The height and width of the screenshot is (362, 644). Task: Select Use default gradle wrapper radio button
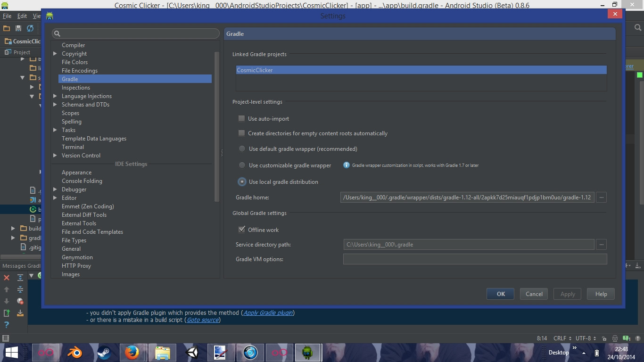click(x=242, y=148)
